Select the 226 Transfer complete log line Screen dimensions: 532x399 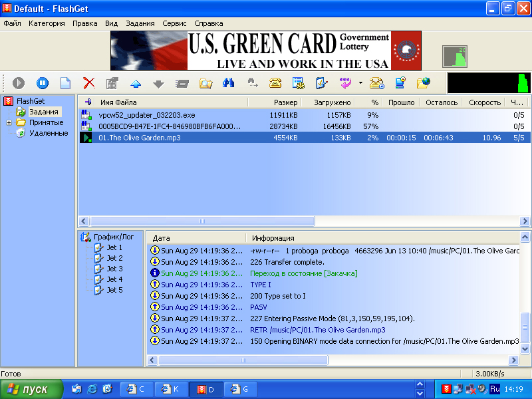[334, 262]
